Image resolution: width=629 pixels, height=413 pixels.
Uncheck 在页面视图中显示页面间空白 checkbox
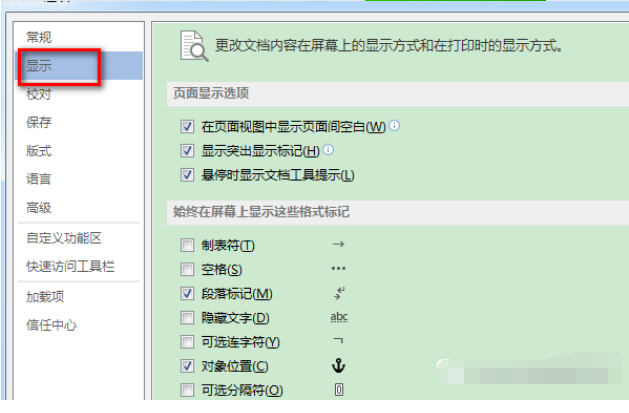coord(187,127)
